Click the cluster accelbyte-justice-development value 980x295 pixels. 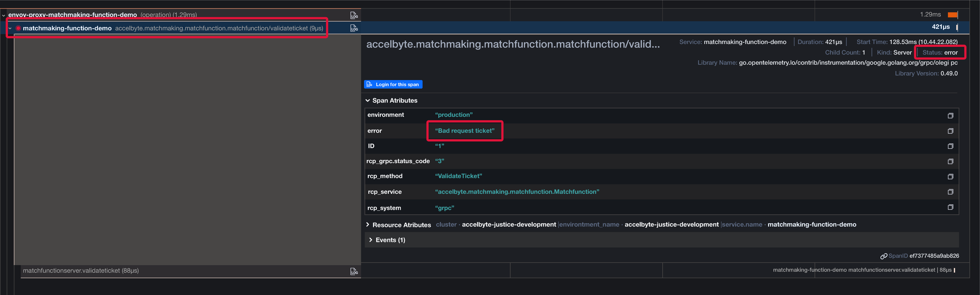coord(509,224)
